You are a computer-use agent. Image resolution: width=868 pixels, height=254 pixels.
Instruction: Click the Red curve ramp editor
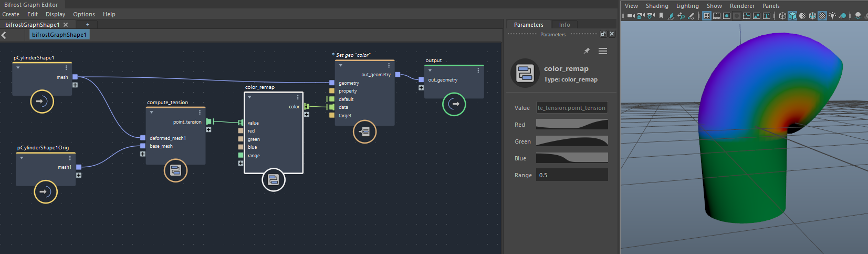pos(572,125)
